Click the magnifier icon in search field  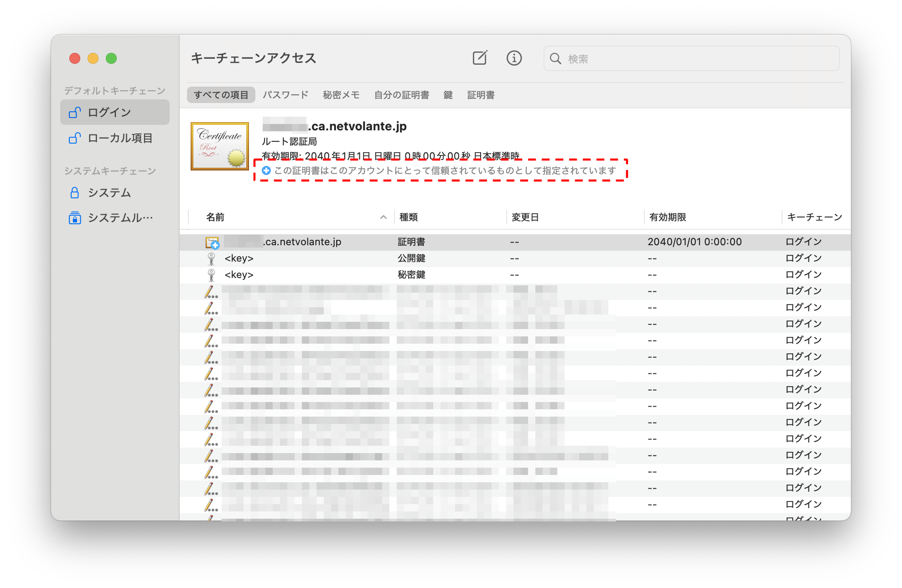coord(555,58)
